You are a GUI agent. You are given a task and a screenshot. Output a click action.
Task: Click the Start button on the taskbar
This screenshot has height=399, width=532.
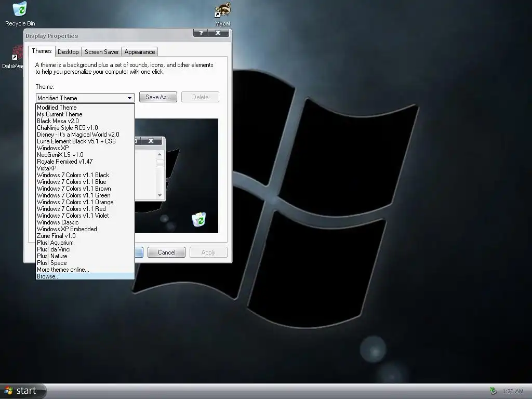(22, 391)
